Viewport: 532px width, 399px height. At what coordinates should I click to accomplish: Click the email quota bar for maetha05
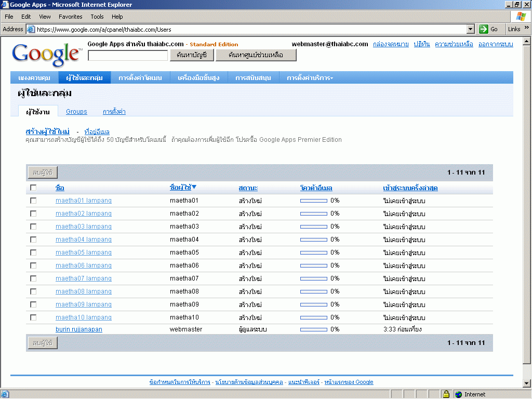314,252
